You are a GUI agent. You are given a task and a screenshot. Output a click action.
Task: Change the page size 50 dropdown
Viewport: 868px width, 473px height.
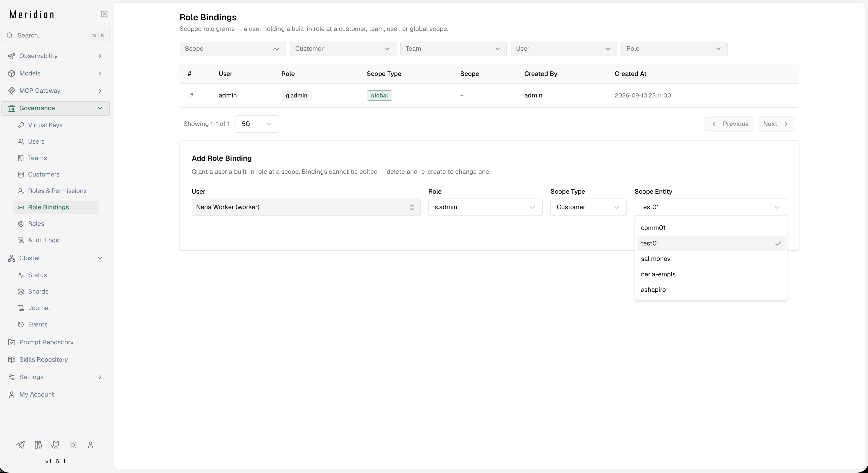click(x=257, y=124)
